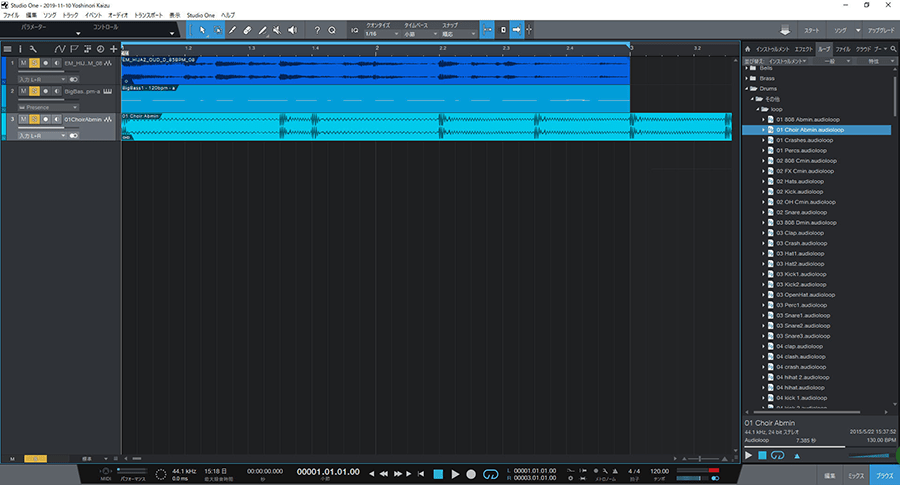Toggle record arm on the BigBass track
This screenshot has width=900, height=485.
coord(44,91)
